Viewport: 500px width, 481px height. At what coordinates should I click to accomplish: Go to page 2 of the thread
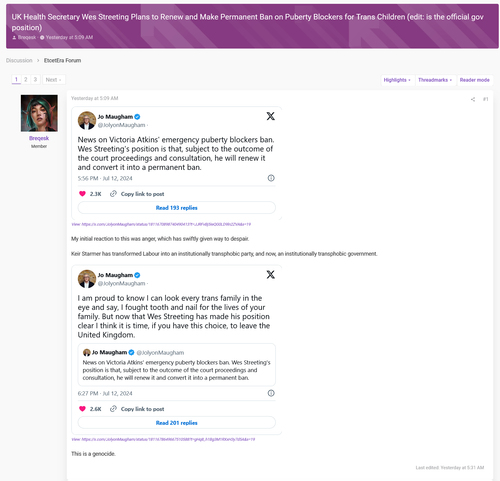pos(26,80)
